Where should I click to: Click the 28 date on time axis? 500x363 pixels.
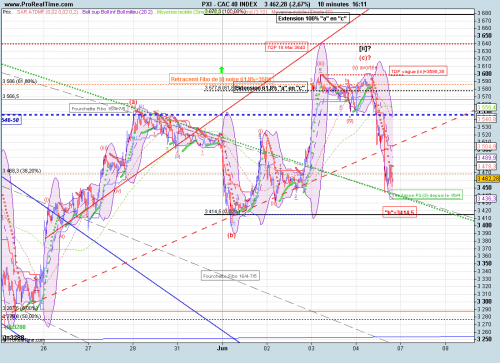[133, 348]
